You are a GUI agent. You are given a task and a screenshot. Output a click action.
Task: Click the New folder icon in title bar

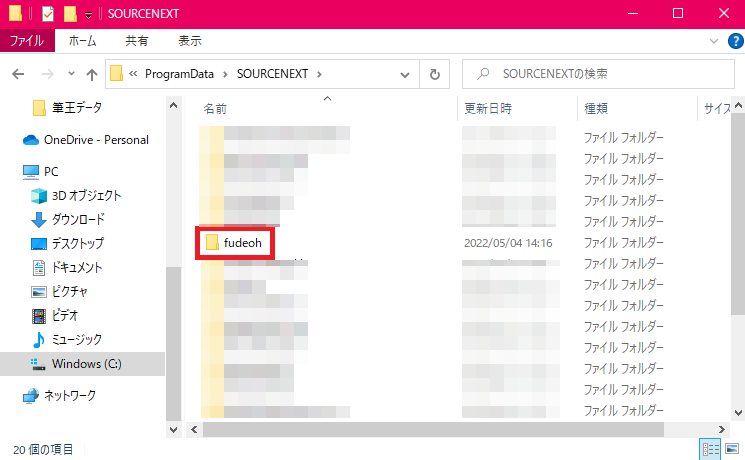(70, 14)
